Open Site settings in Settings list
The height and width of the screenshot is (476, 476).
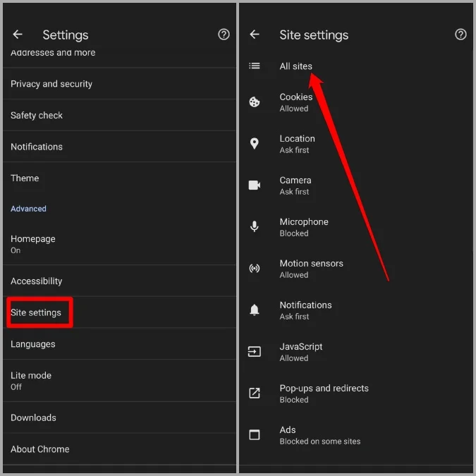coord(37,312)
